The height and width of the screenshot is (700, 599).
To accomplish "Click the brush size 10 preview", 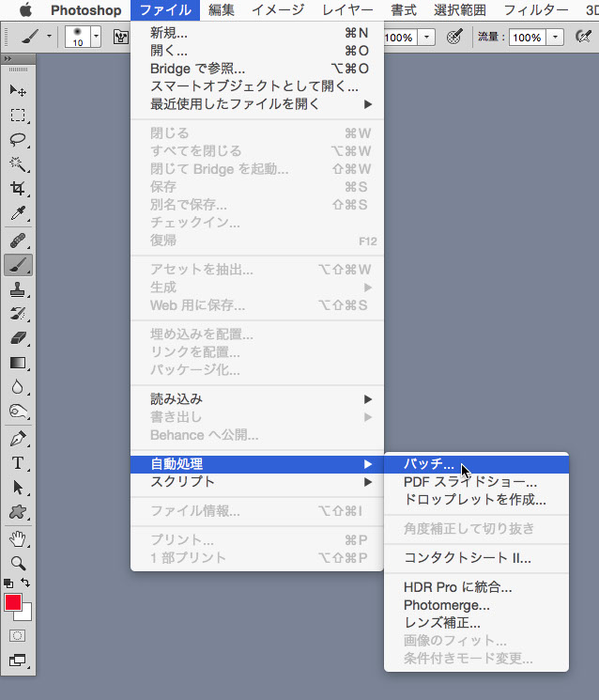I will pos(78,37).
